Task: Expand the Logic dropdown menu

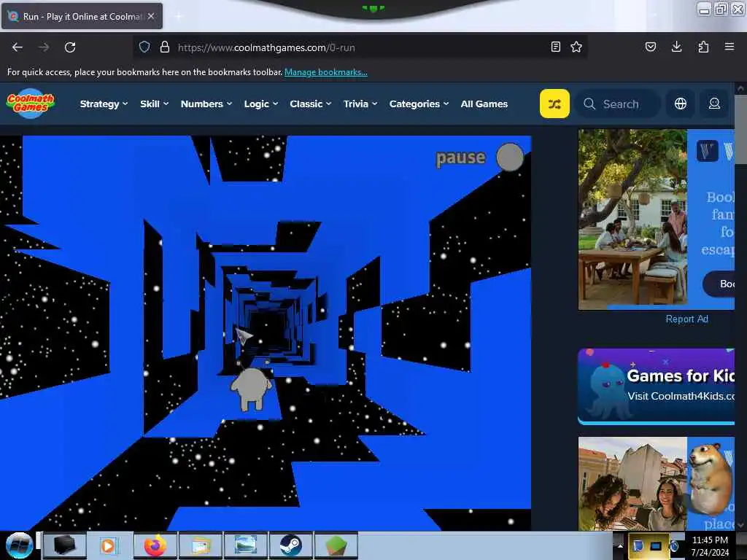Action: [261, 104]
